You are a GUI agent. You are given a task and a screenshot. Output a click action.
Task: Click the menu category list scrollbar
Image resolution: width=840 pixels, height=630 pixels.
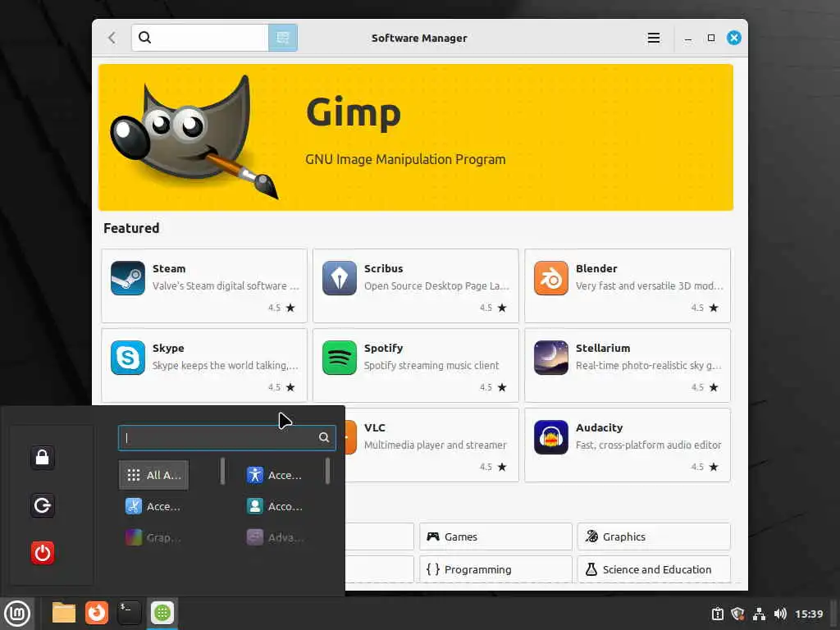click(x=222, y=471)
